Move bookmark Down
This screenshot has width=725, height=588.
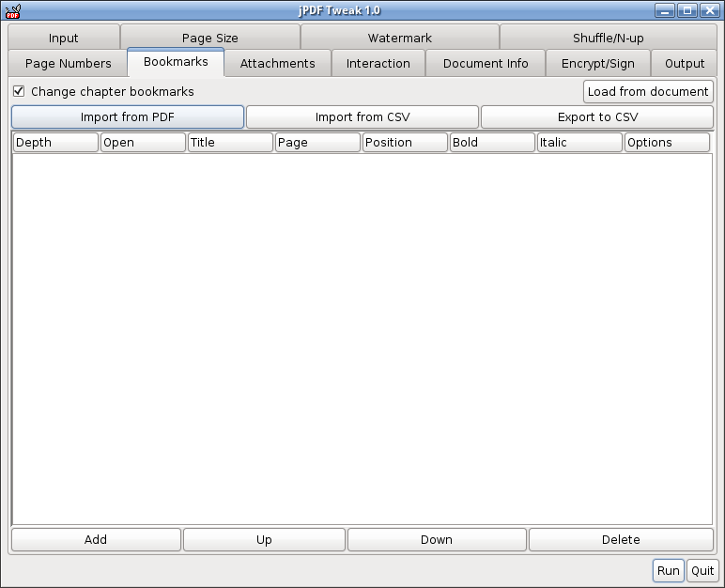[x=437, y=539]
